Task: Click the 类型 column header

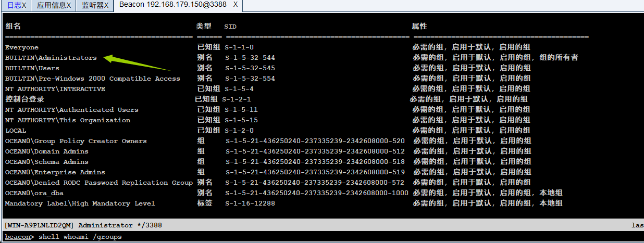Action: (204, 26)
